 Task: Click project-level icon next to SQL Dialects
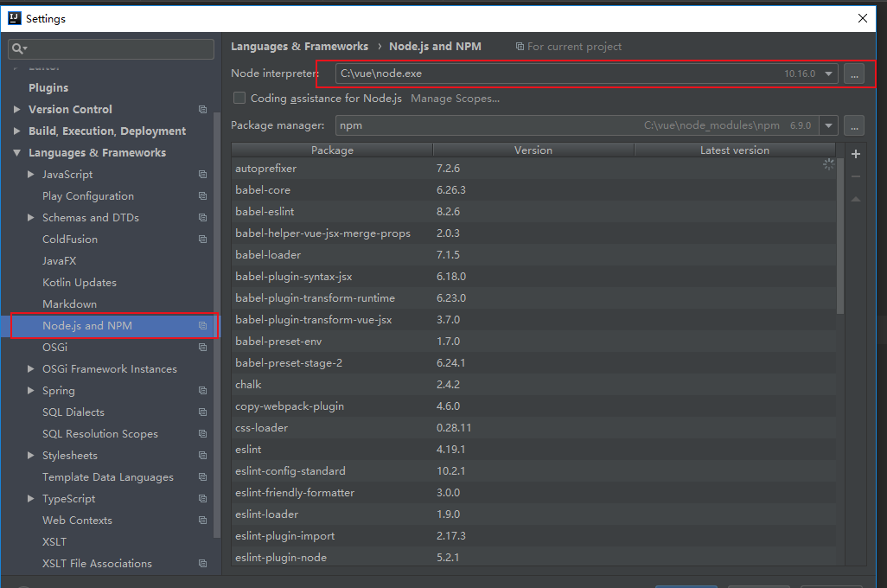pyautogui.click(x=202, y=412)
